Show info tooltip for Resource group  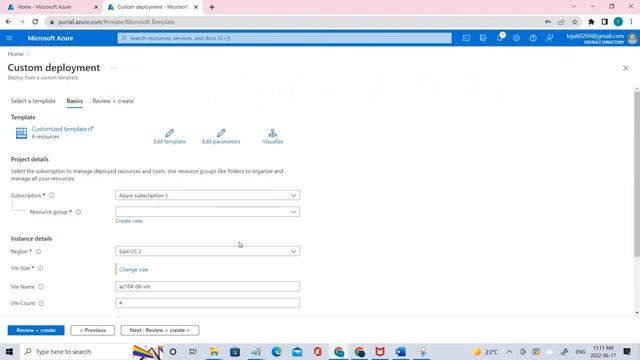[x=78, y=212]
